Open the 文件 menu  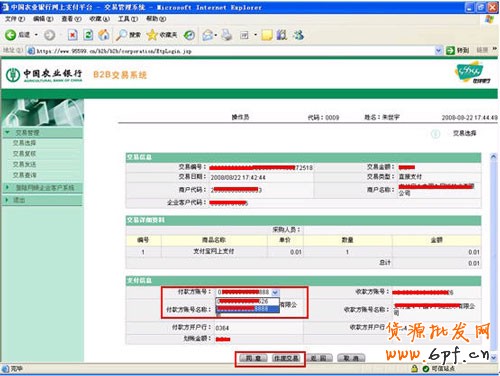pos(15,19)
